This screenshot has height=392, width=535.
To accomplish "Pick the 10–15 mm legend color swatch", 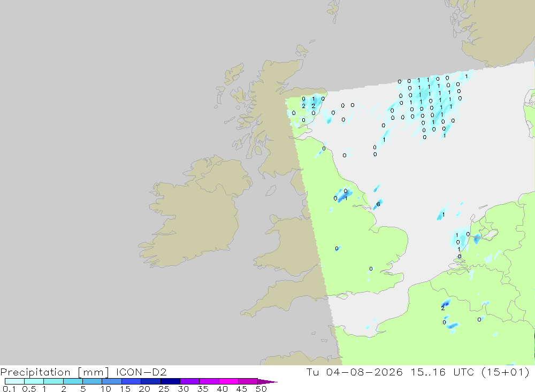I will coord(112,381).
